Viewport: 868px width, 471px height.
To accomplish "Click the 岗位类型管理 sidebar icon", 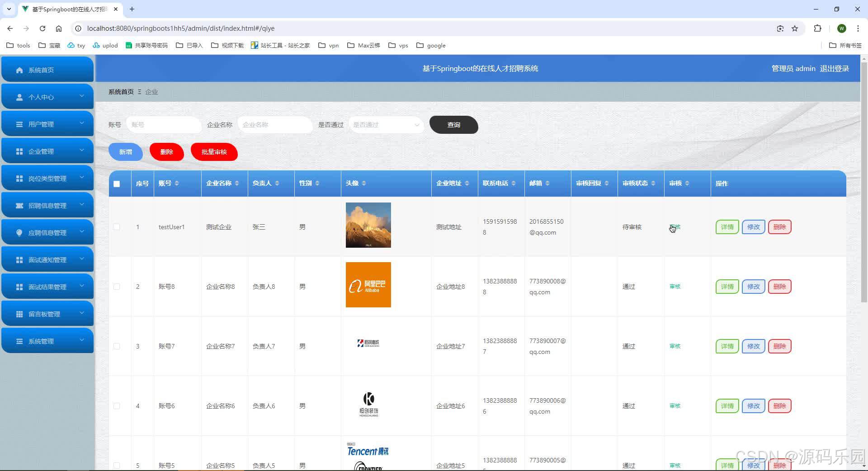I will [x=19, y=178].
